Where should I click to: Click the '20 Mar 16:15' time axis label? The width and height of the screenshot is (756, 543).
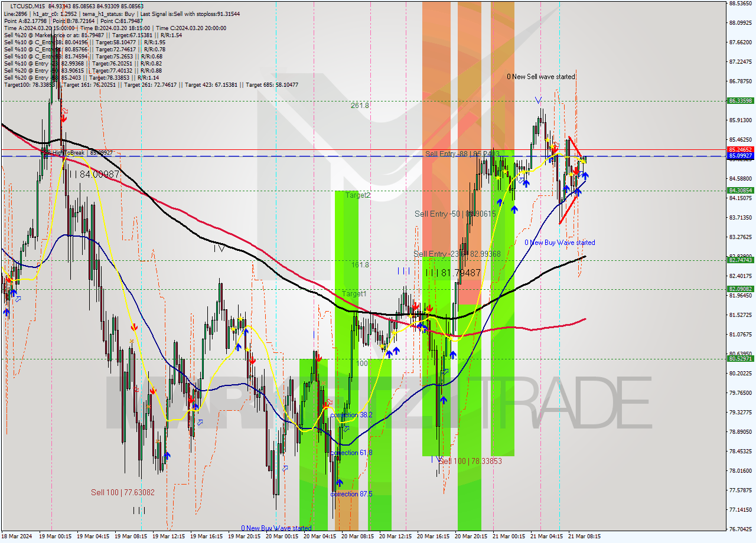click(x=433, y=537)
